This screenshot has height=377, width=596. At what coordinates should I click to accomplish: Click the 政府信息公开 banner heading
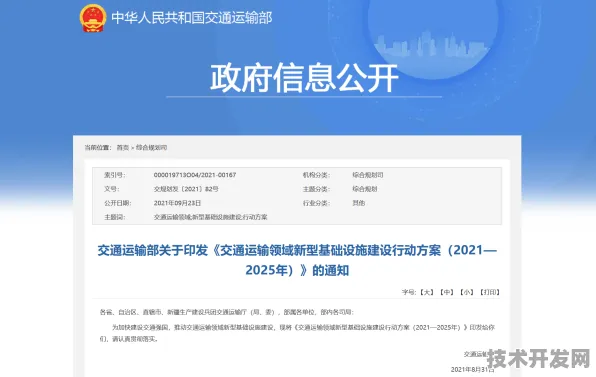pyautogui.click(x=304, y=78)
